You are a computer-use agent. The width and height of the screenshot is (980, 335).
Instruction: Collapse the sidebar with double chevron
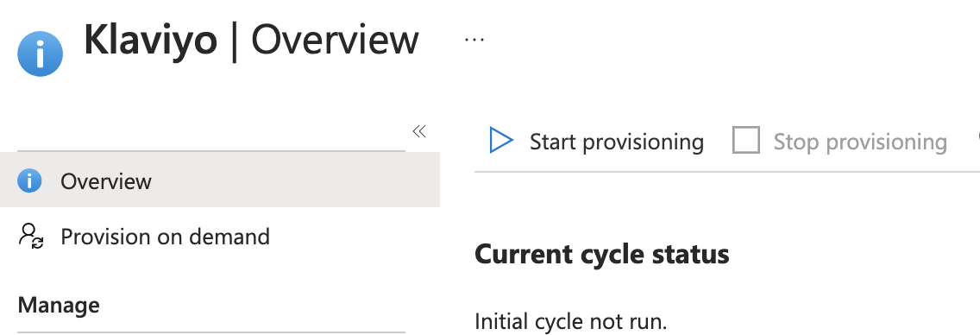(419, 131)
